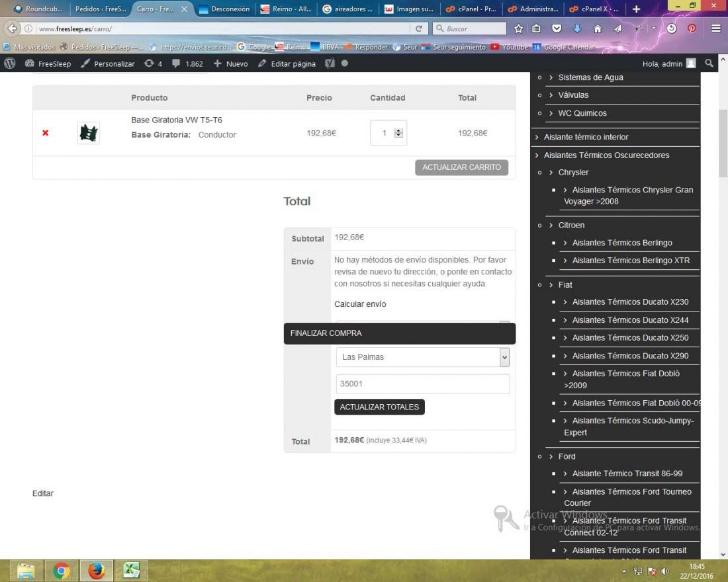Open the Base Giratoria product thumbnail

(x=88, y=133)
